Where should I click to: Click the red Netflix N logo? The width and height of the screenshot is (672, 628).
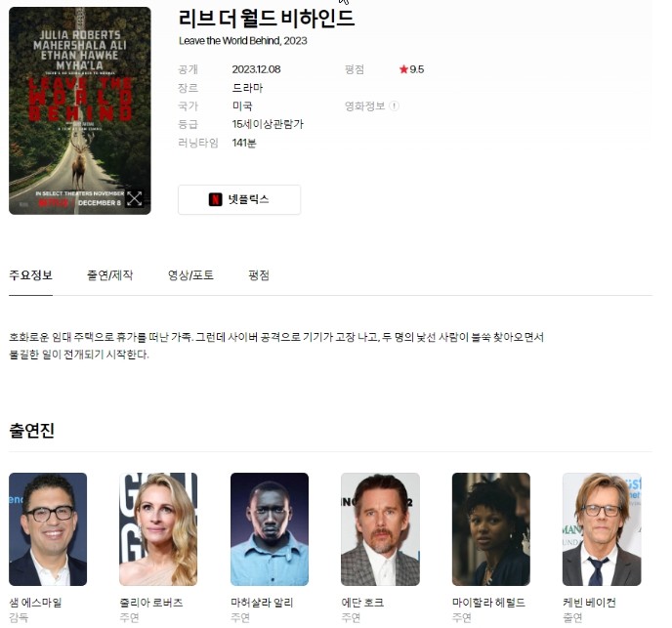[x=215, y=200]
